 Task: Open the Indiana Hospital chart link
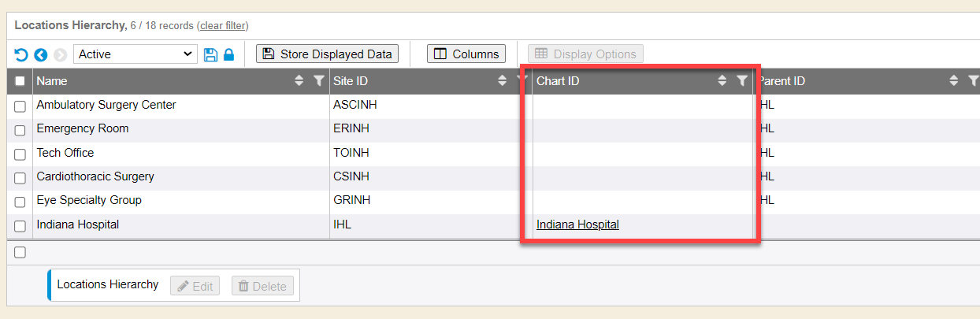coord(577,224)
